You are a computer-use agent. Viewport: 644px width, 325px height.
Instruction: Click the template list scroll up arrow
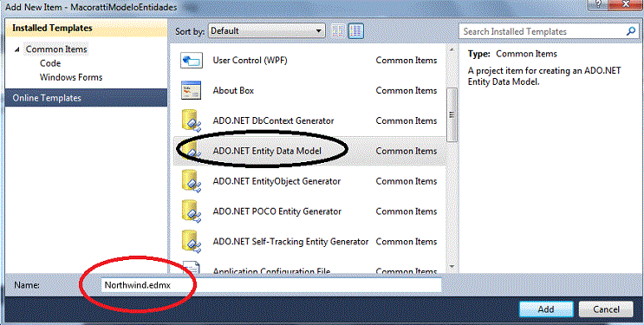(452, 50)
